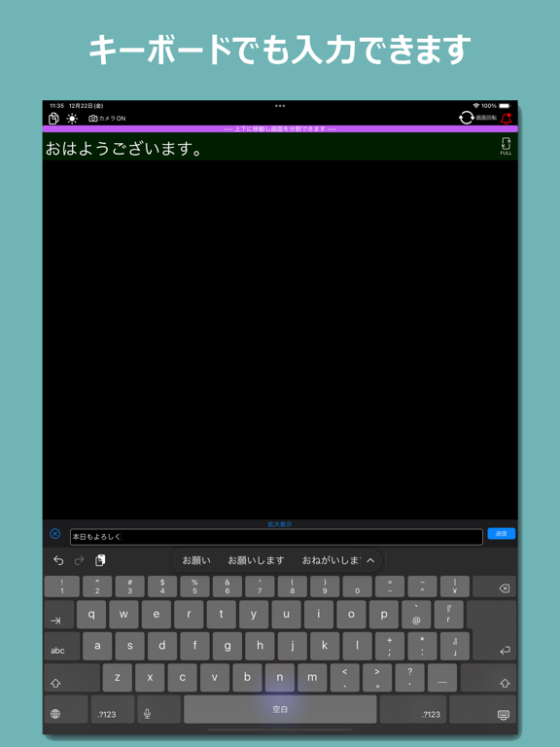Image resolution: width=560 pixels, height=747 pixels.
Task: Tap the tab key on keyboard
Action: [x=59, y=615]
